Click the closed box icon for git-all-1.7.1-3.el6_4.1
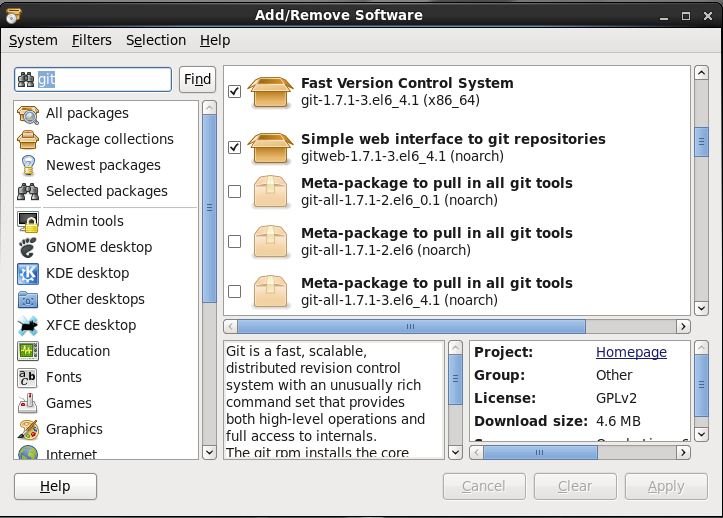The height and width of the screenshot is (518, 723). pos(270,291)
